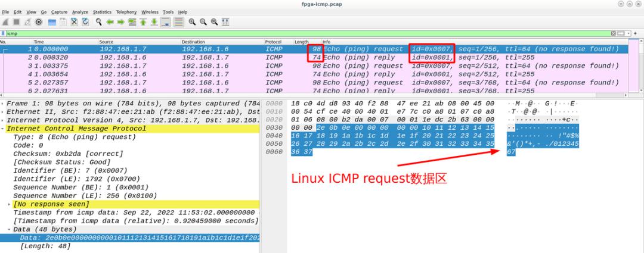
Task: Open the Statistics menu
Action: coord(102,12)
